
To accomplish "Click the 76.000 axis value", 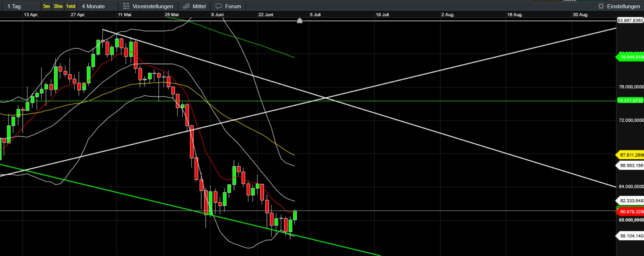I will click(631, 87).
